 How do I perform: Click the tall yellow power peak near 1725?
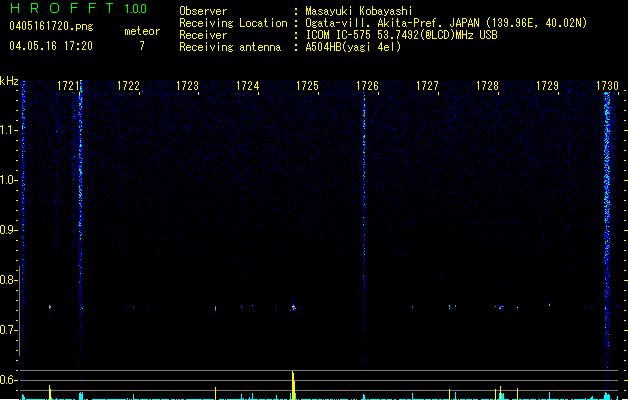[x=293, y=385]
